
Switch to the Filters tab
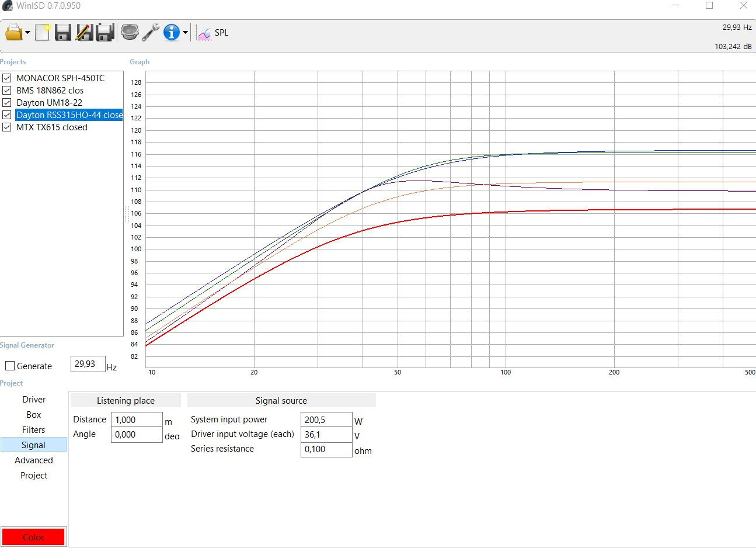(34, 430)
